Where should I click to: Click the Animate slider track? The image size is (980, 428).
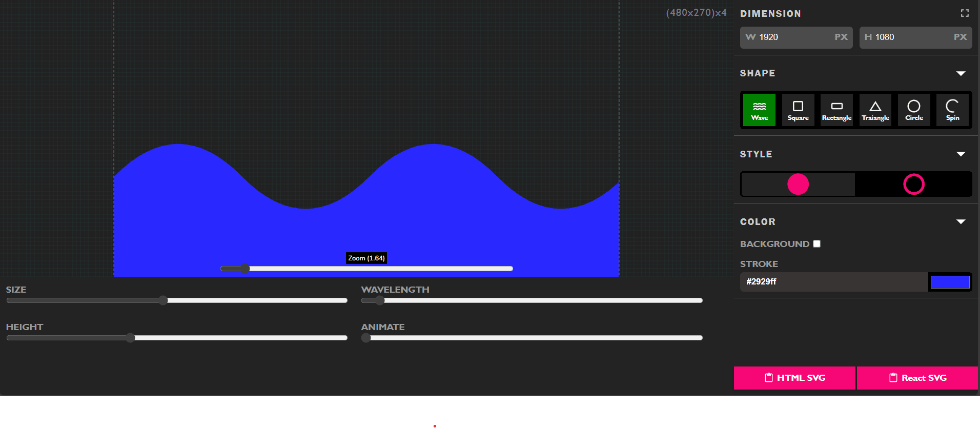pyautogui.click(x=532, y=338)
